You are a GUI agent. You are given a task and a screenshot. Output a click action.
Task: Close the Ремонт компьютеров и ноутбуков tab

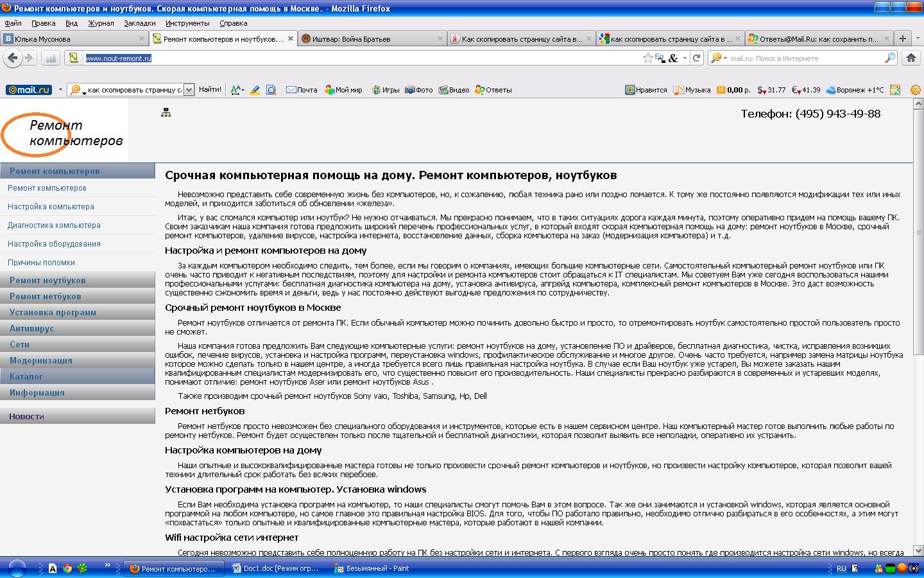point(291,39)
